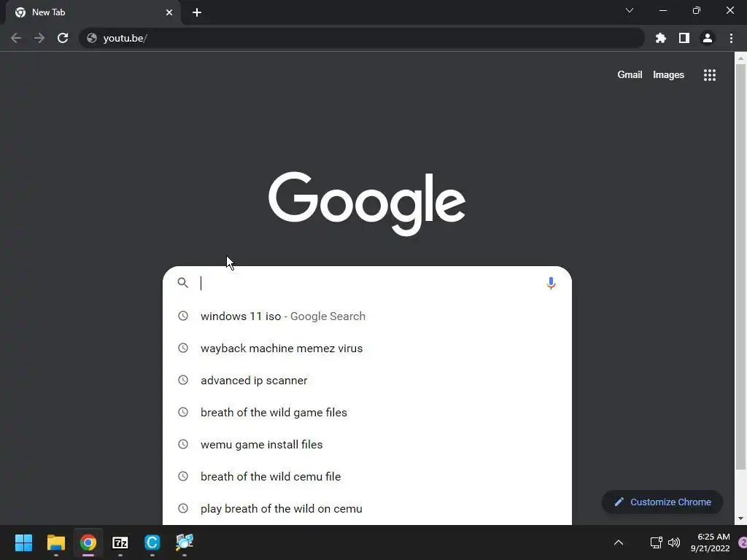Choose suggestion "breath of the wild cemu file"

[x=367, y=476]
